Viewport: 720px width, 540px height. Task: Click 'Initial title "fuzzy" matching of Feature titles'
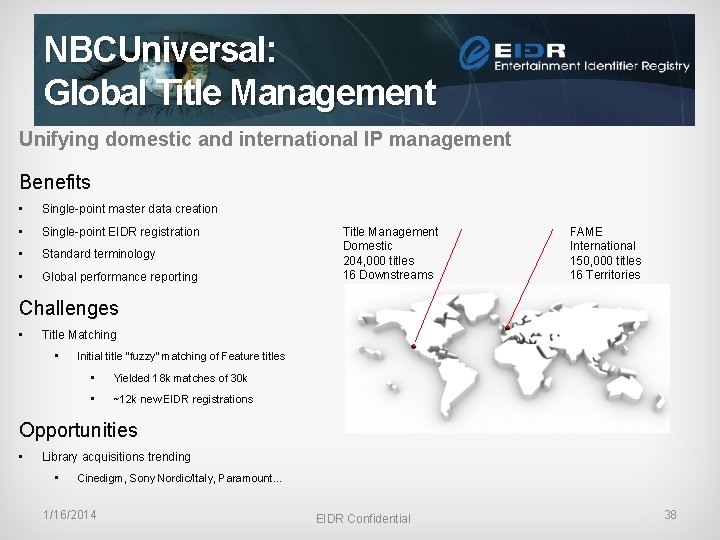tap(181, 356)
